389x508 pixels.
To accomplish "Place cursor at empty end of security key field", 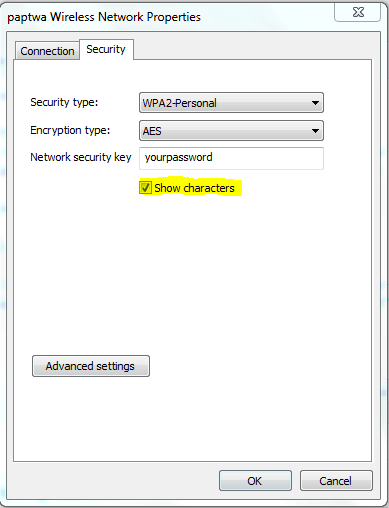I will [267, 158].
